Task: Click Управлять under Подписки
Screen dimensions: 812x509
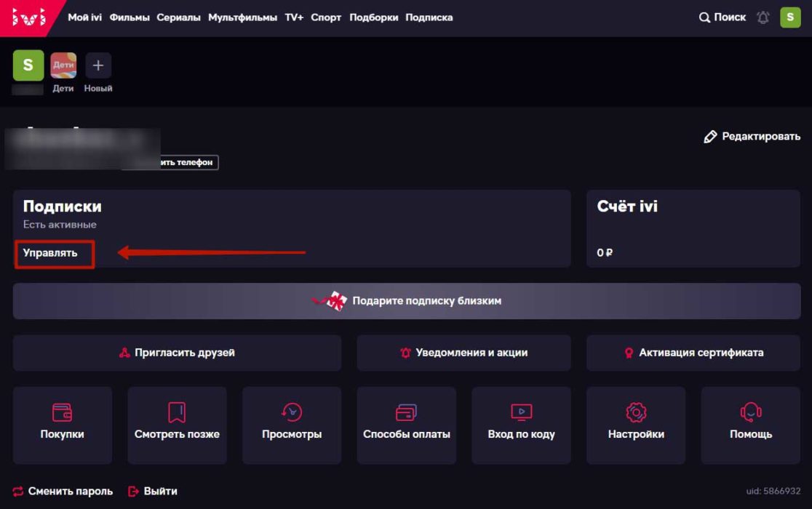Action: [50, 253]
